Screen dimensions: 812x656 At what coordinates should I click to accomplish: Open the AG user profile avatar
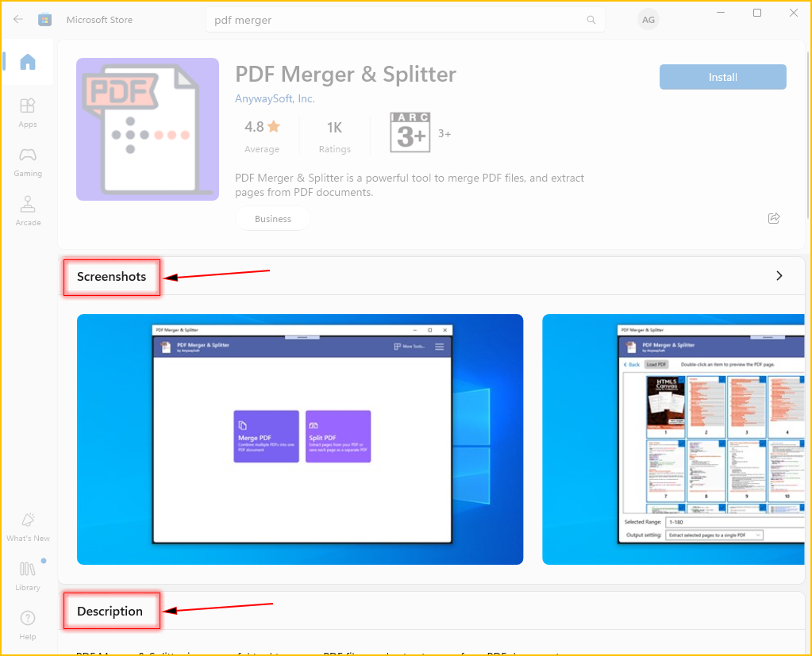pyautogui.click(x=648, y=20)
